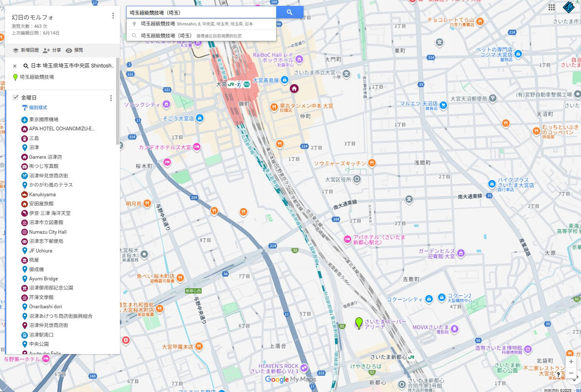581x392 pixels.
Task: Select the 東京國際機場 airport entry
Action: tap(44, 120)
